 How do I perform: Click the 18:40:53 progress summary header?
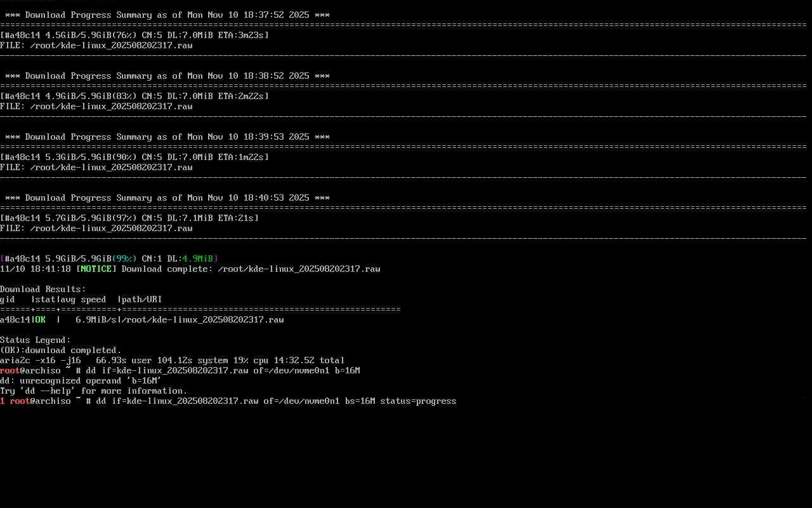pos(167,198)
